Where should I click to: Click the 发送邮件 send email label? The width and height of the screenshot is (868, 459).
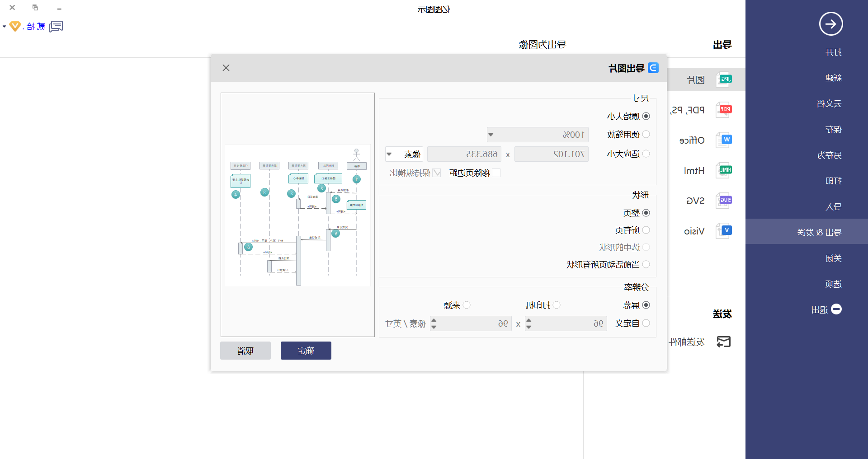click(x=687, y=342)
